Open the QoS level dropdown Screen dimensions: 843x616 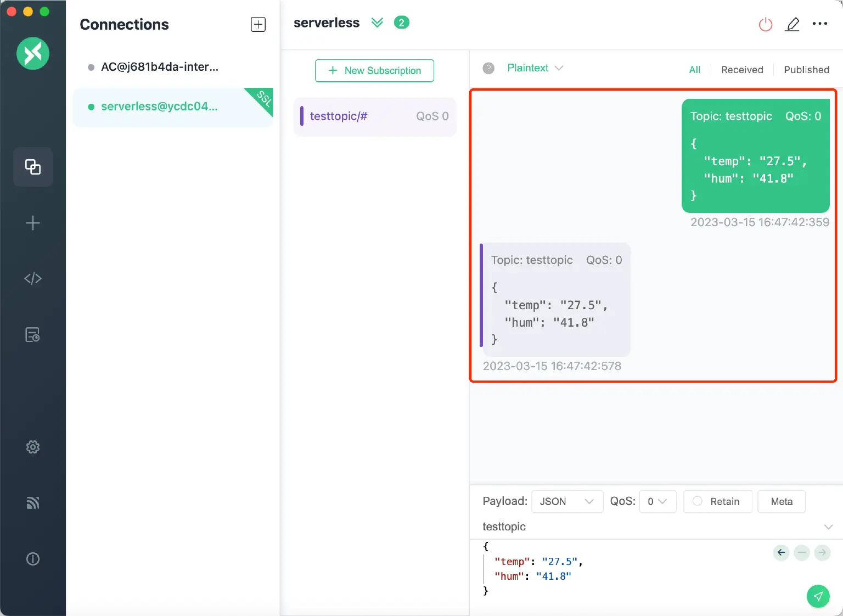coord(657,502)
